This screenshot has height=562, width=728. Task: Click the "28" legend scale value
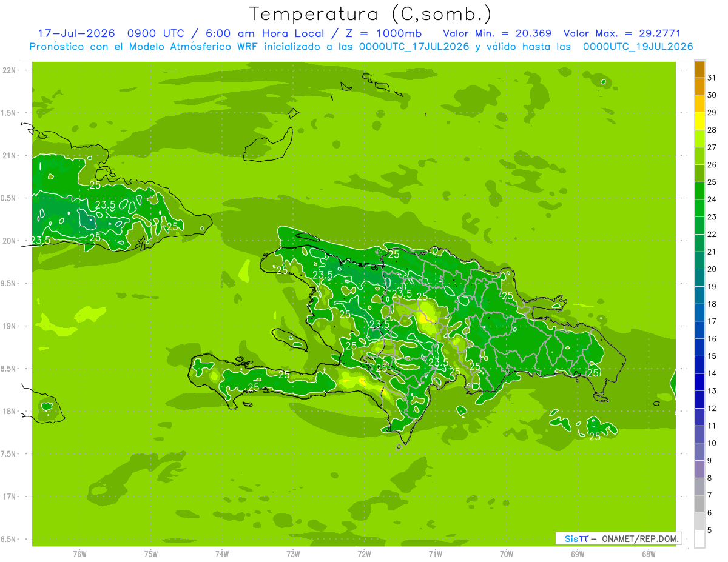click(x=712, y=130)
